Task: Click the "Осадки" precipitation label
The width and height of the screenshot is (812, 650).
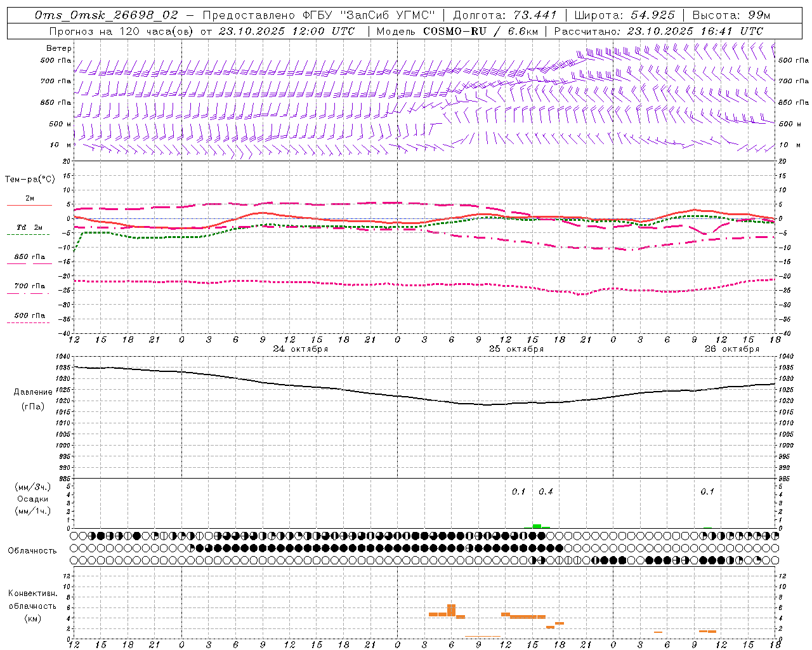Action: coord(33,499)
